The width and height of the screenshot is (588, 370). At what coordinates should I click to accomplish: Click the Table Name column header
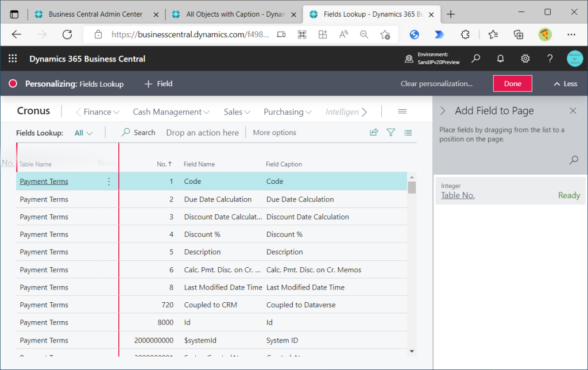pos(35,164)
